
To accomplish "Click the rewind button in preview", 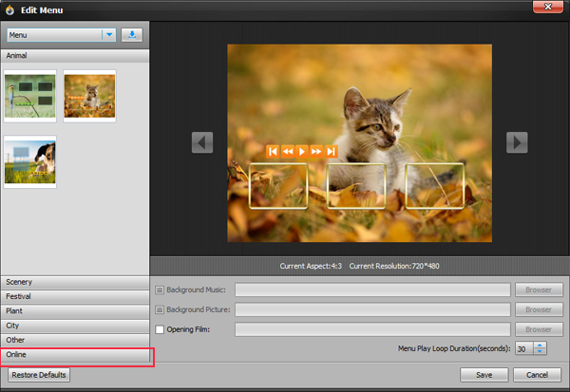I will coord(288,152).
